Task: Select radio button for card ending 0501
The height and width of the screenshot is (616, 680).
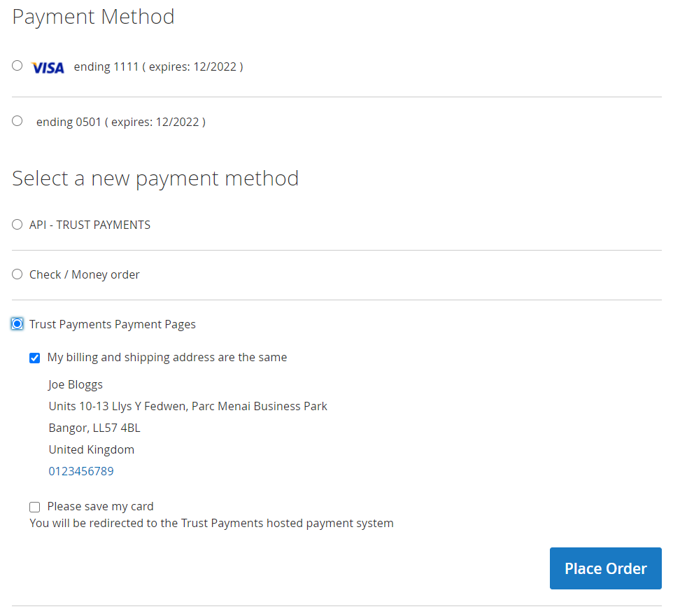Action: pos(17,121)
